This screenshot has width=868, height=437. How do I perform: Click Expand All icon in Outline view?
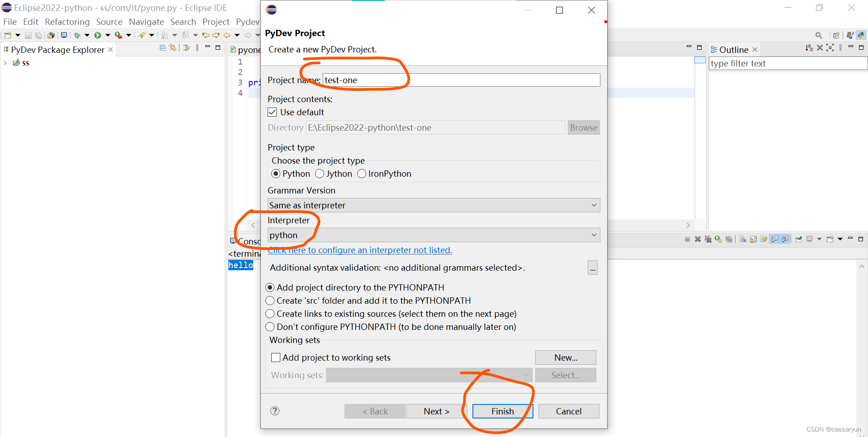[830, 47]
